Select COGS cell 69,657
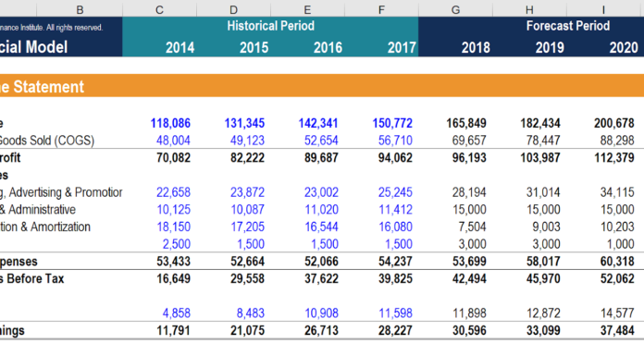The image size is (644, 356). pos(468,141)
